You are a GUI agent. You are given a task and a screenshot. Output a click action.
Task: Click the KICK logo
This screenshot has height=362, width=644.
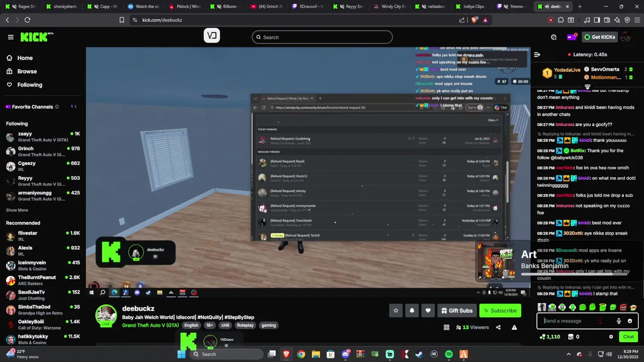tap(36, 37)
